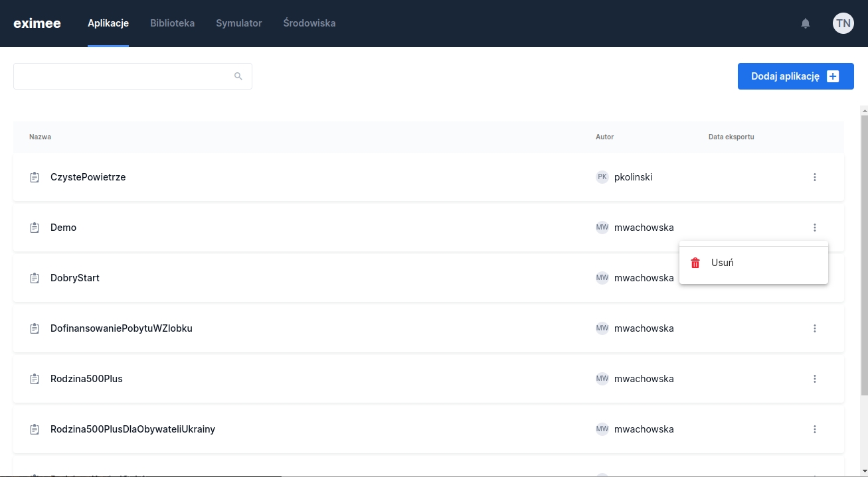Select Usuń from the context menu

click(x=723, y=263)
